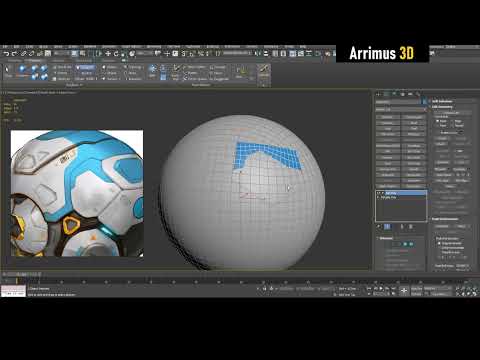480x360 pixels.
Task: Open the reference coordinate system dropdown
Action: point(144,54)
